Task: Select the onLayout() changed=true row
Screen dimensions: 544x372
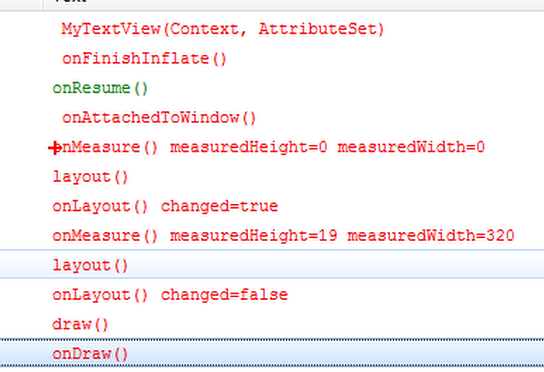Action: 272,206
